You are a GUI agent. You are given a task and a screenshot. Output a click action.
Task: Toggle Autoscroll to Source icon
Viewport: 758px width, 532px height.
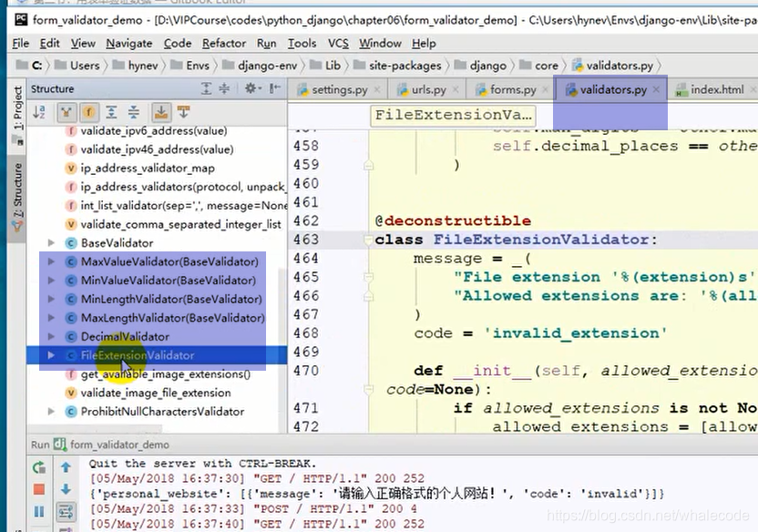pos(161,112)
